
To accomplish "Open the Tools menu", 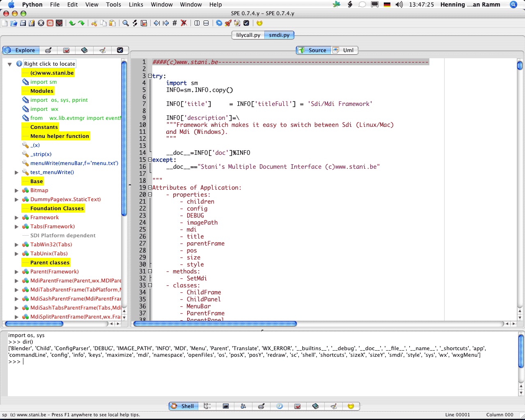I will tap(113, 5).
